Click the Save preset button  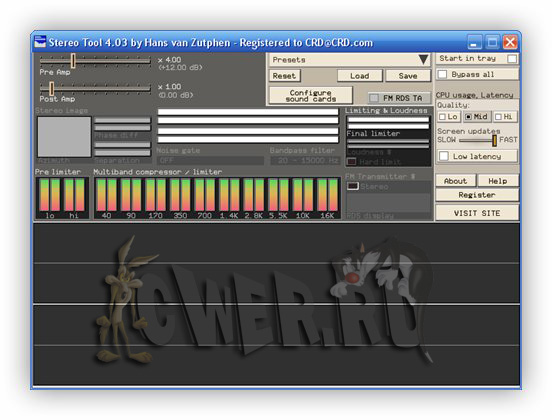point(408,76)
